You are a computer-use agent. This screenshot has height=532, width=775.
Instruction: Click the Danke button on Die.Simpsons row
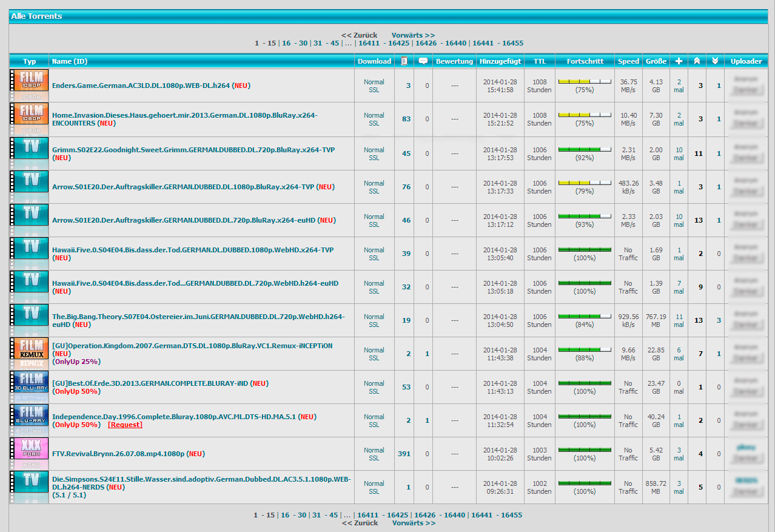coord(746,491)
